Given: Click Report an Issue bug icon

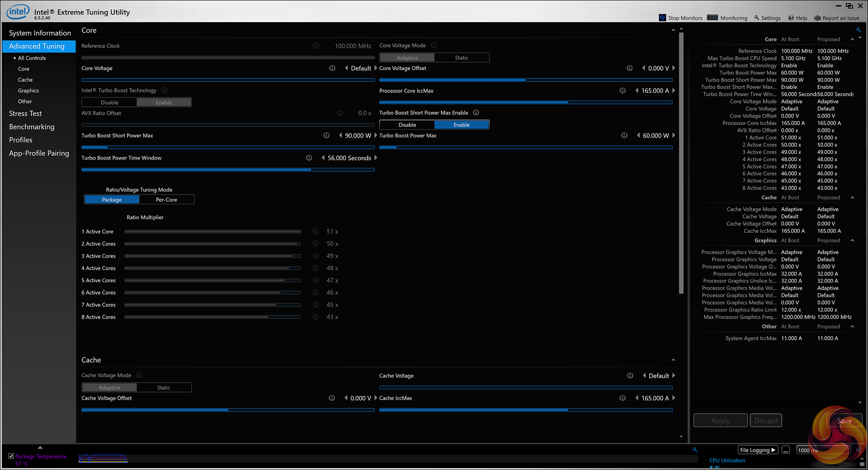Looking at the screenshot, I should pos(817,18).
